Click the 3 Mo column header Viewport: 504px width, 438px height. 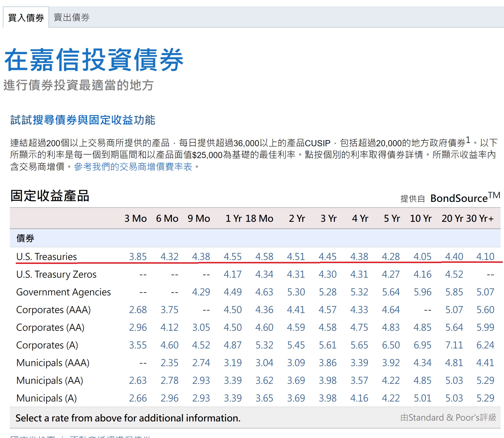(x=136, y=218)
